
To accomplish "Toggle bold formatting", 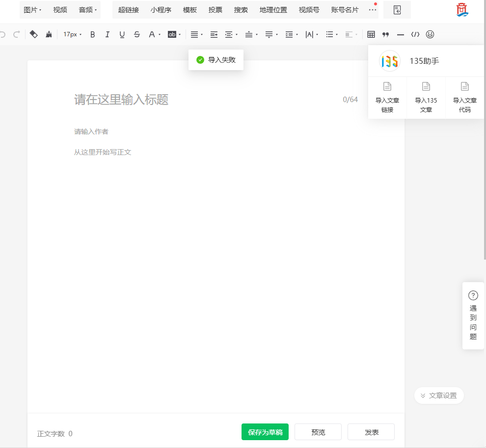I will pos(92,34).
